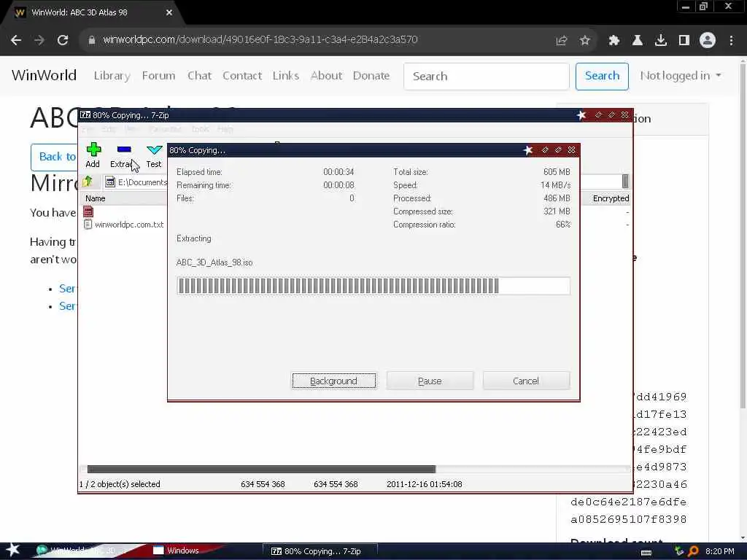
Task: Open the Library nav link
Action: tap(112, 76)
